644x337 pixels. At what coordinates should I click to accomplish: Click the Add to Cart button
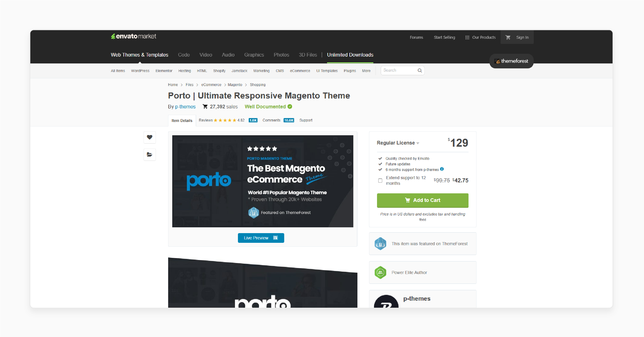pos(422,200)
